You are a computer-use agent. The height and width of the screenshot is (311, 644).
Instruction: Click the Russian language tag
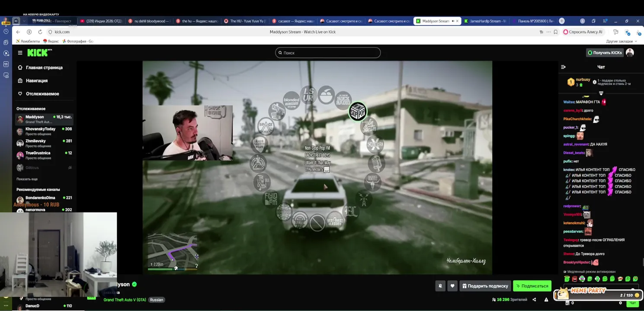tap(157, 300)
